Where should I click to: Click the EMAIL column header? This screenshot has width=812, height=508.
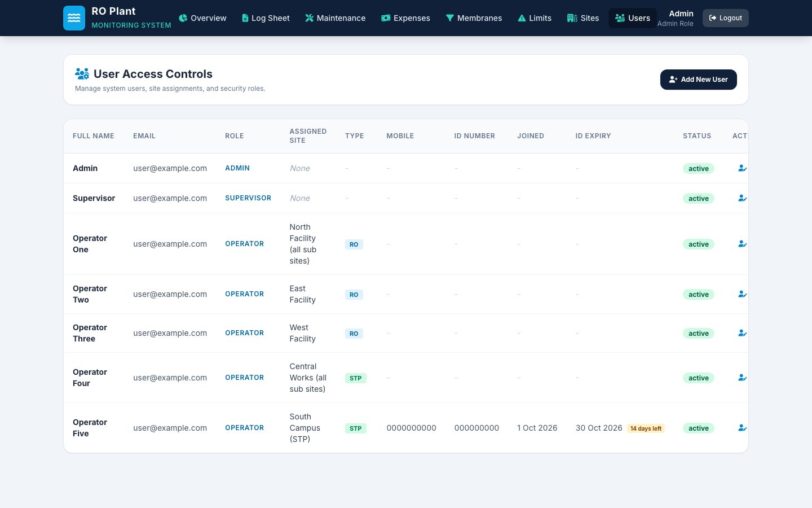tap(144, 136)
